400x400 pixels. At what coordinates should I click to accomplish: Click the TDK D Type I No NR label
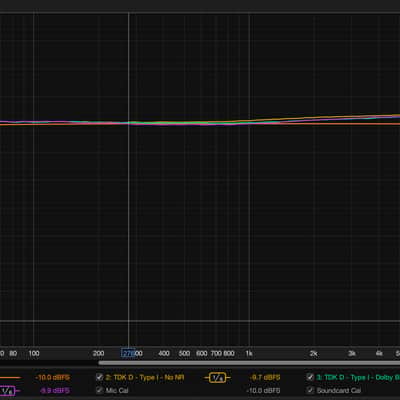point(145,377)
